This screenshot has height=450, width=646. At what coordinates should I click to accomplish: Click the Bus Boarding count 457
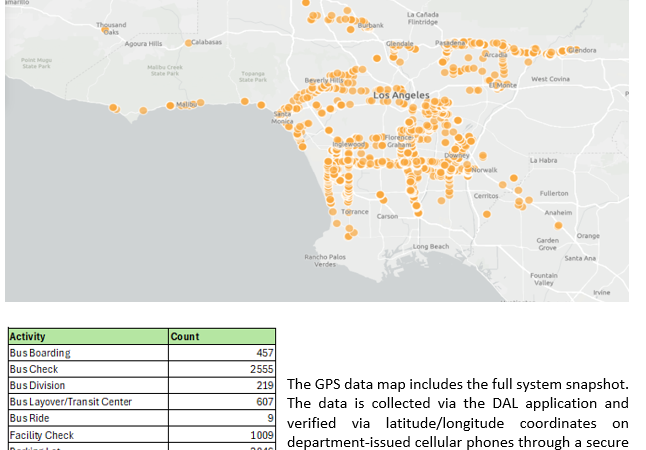click(x=262, y=353)
